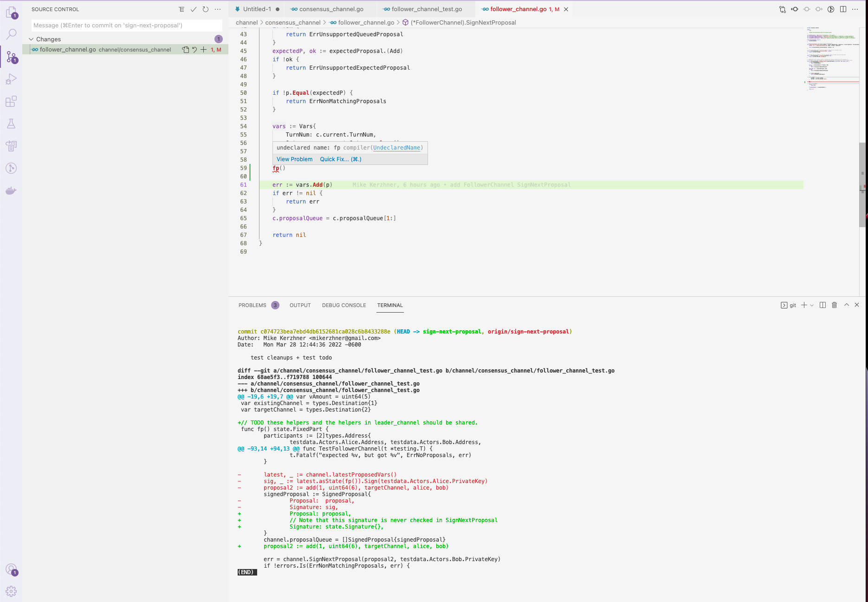Image resolution: width=868 pixels, height=602 pixels.
Task: Open file icon for follower_channel.go change
Action: coord(186,50)
